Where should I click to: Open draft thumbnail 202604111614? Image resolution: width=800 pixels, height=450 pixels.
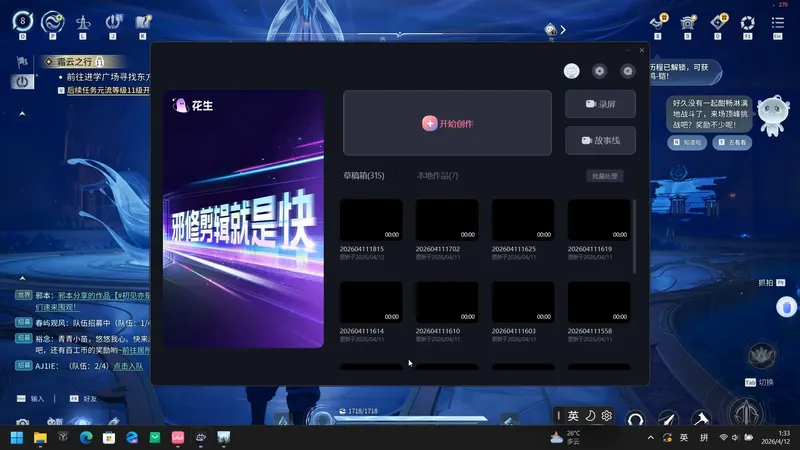coord(371,302)
